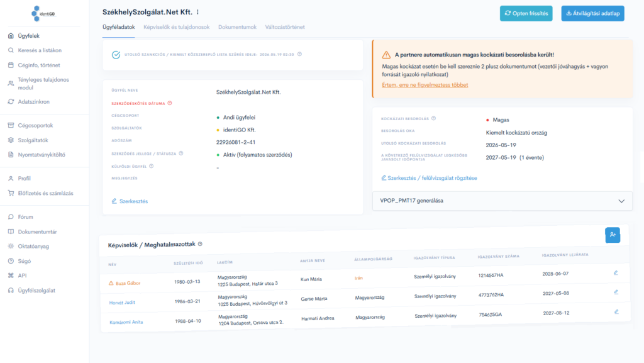Click the Nyomtatványkitöltő document icon

click(11, 154)
